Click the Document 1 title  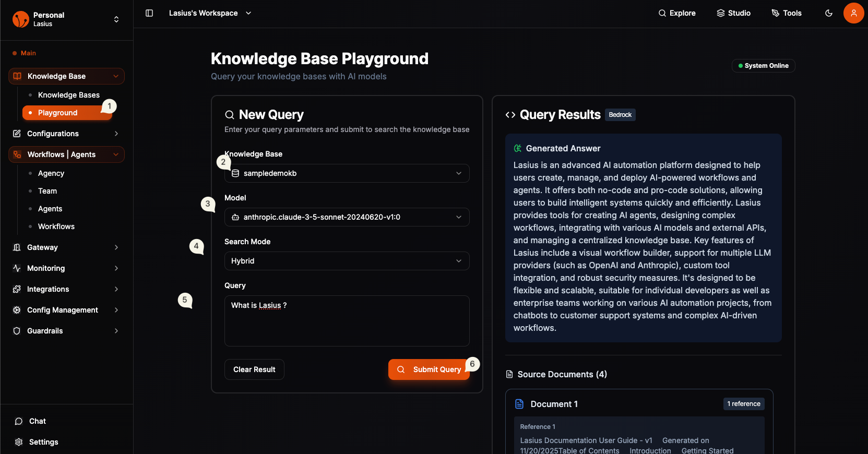[554, 404]
